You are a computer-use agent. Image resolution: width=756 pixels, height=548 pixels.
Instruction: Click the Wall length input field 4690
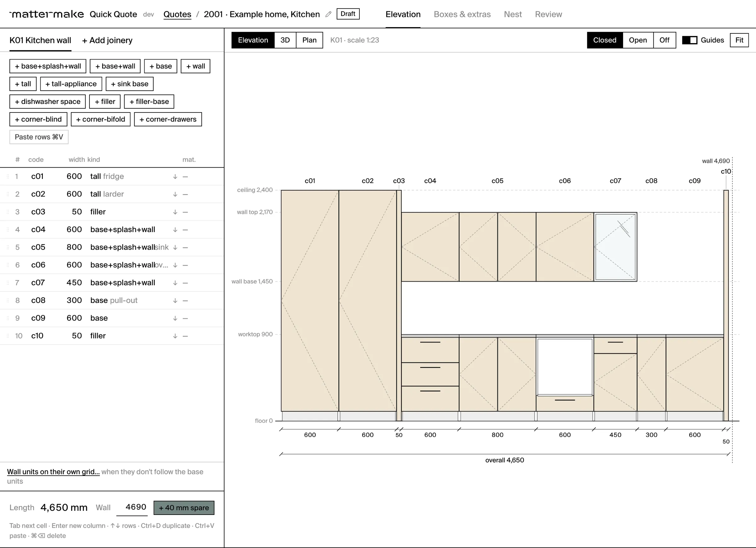coord(132,507)
